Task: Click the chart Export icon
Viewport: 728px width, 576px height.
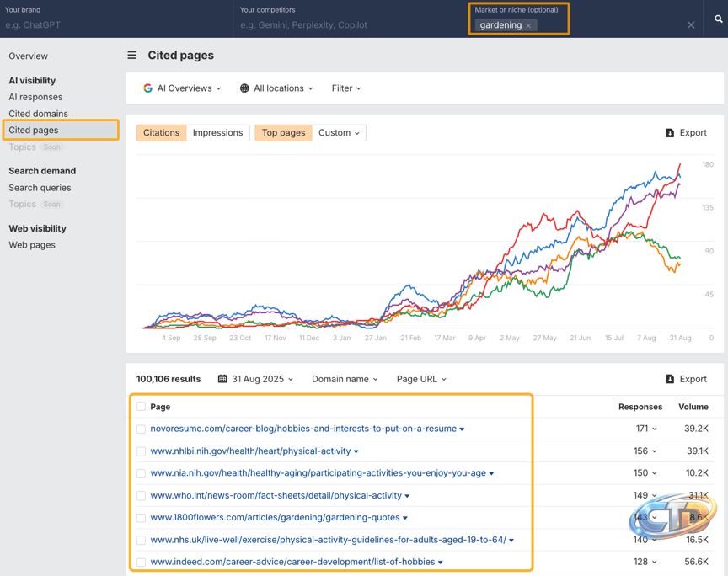Action: click(x=670, y=133)
